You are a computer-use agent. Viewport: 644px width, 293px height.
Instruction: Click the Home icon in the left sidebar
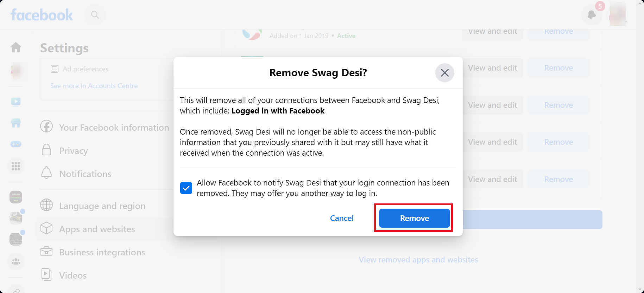tap(15, 47)
